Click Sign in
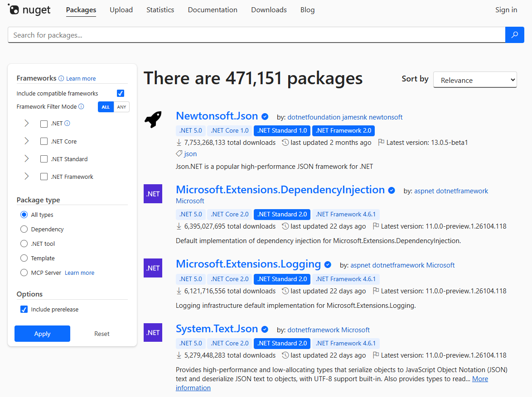Viewport: 532px width, 397px height. click(x=506, y=10)
